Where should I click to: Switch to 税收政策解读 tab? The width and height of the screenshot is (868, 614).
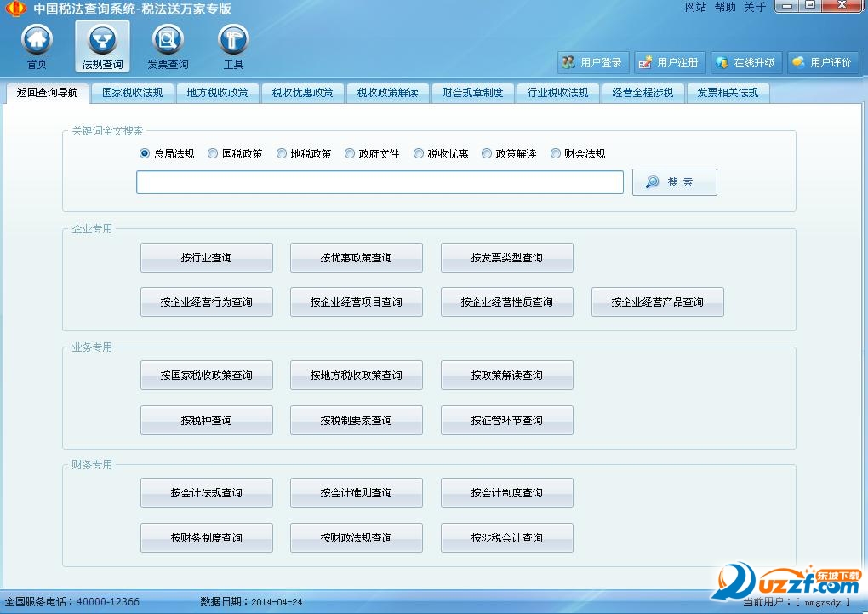click(x=387, y=93)
